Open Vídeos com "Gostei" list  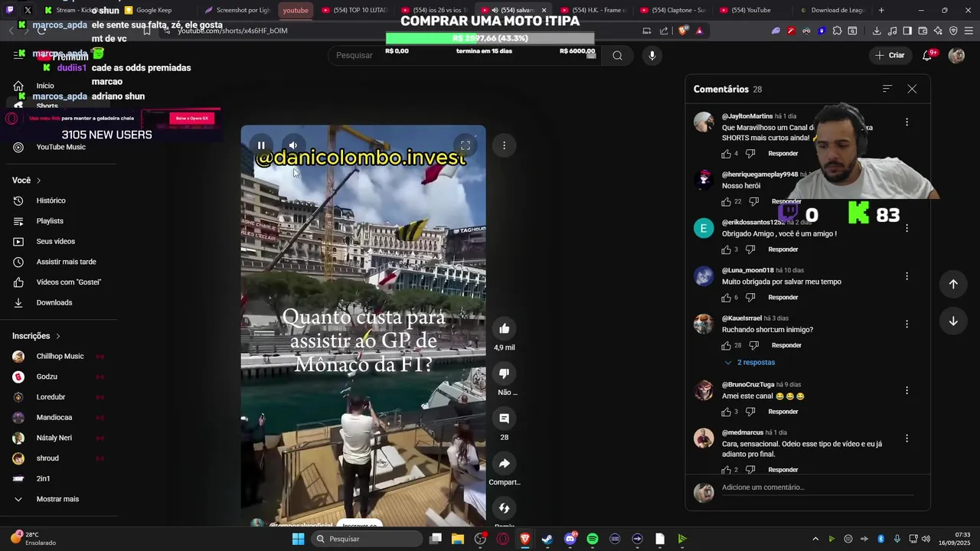coord(69,282)
